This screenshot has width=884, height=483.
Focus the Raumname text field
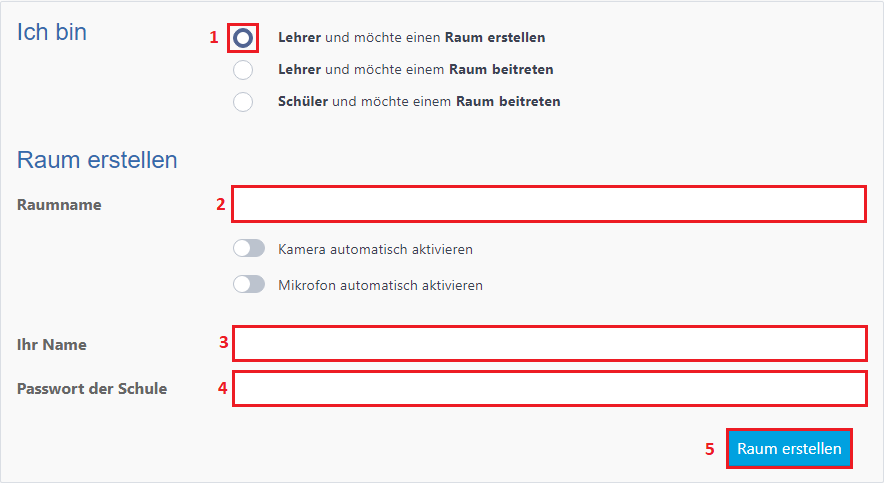point(549,204)
